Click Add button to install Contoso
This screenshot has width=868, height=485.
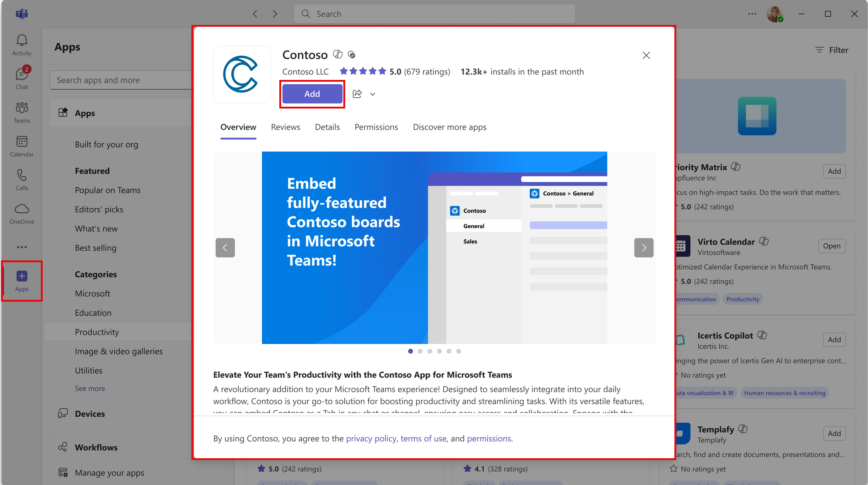(312, 94)
